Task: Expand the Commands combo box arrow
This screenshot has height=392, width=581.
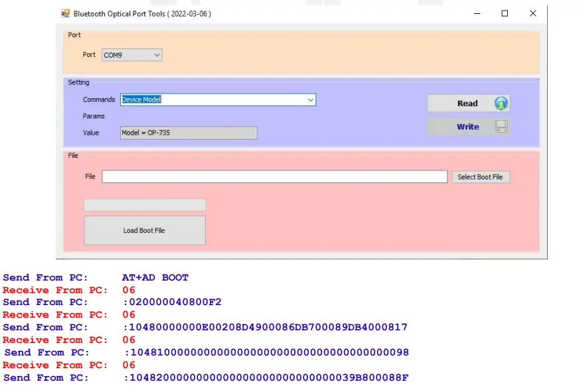Action: [x=310, y=100]
